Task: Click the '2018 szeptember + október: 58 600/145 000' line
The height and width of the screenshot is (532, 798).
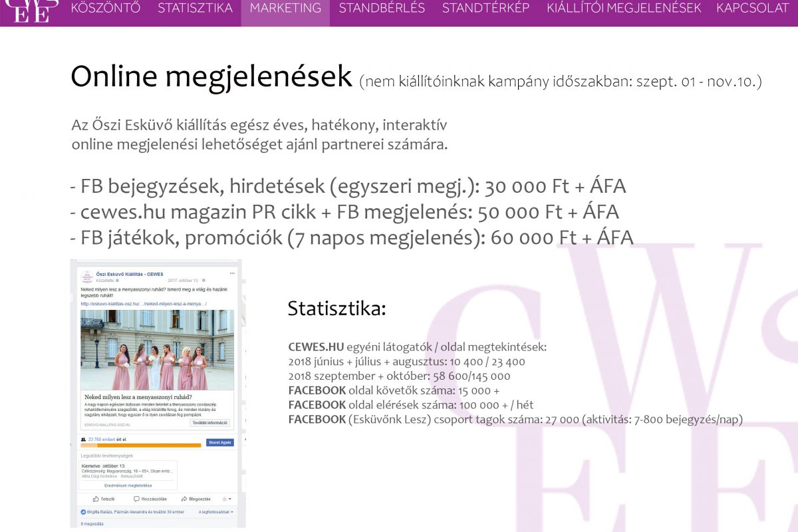Action: click(x=400, y=376)
